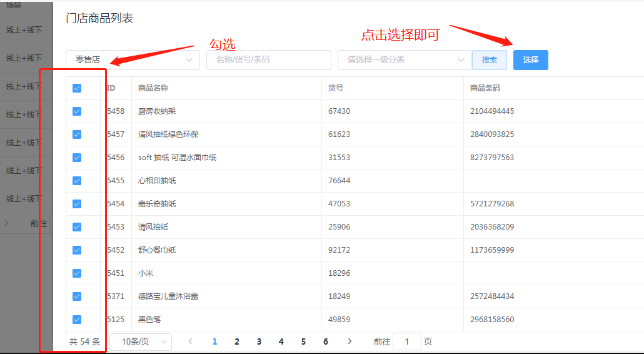Uncheck the row for 厨房收纳架
This screenshot has height=354, width=644.
pyautogui.click(x=77, y=111)
